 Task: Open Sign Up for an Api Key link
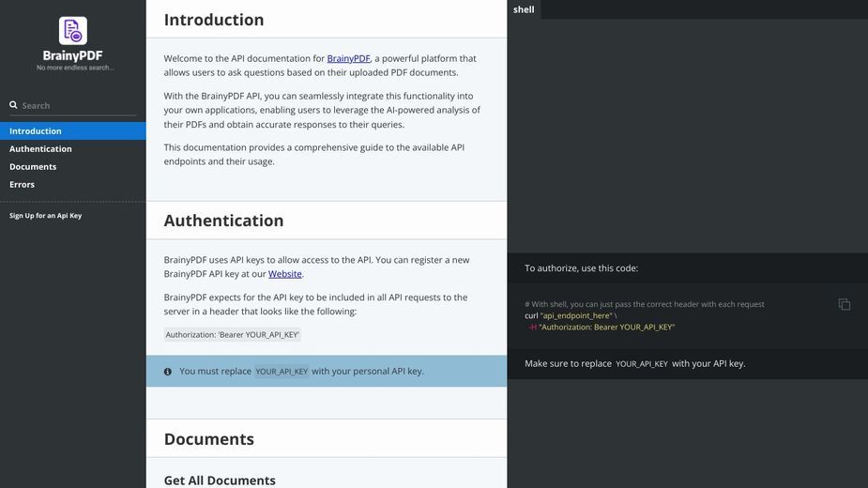pos(45,216)
